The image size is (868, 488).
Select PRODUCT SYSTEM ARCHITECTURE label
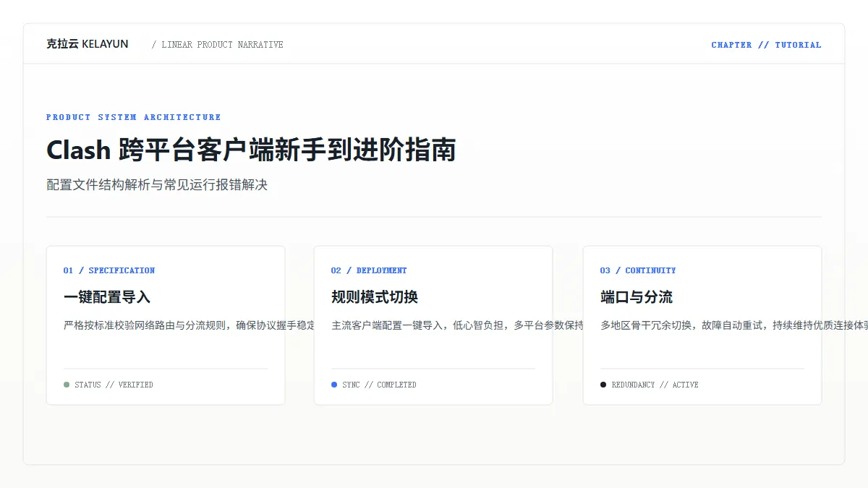pos(133,117)
